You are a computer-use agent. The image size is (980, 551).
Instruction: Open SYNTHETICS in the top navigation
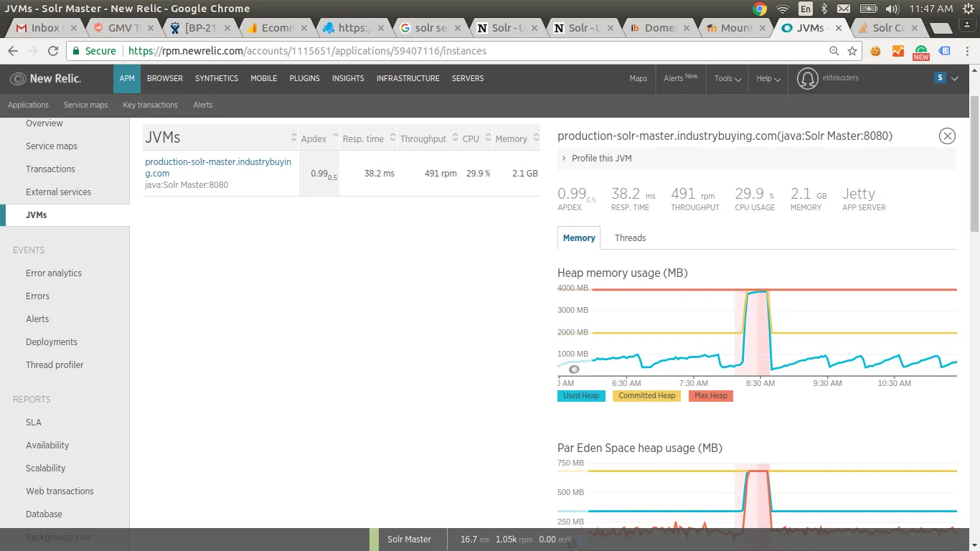click(x=217, y=78)
